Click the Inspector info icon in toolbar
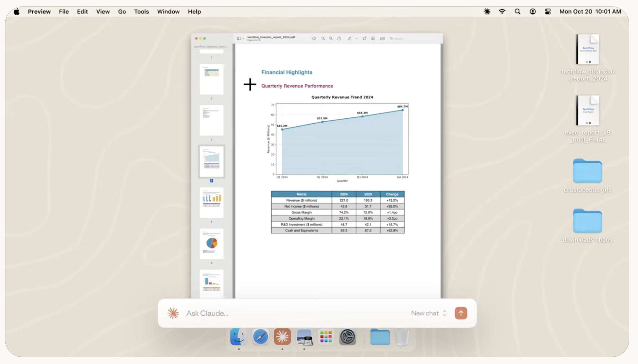Screen dimensions: 638x364 coord(314,39)
